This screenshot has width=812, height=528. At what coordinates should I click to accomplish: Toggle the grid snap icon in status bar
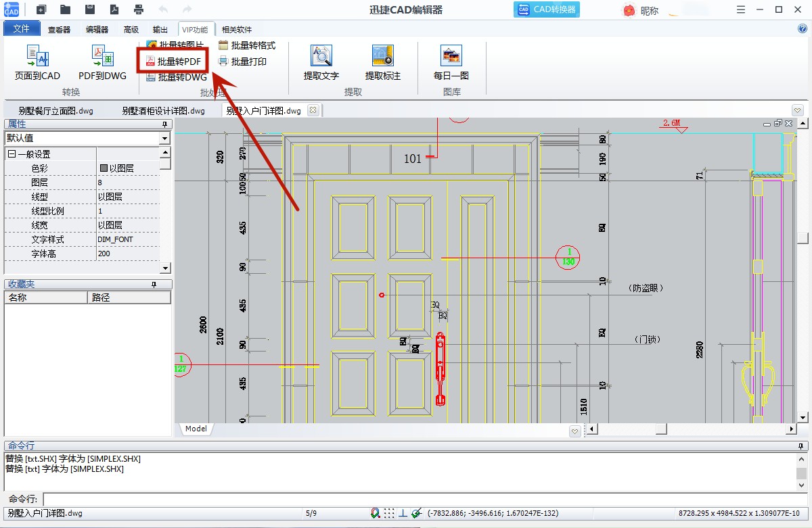(389, 512)
